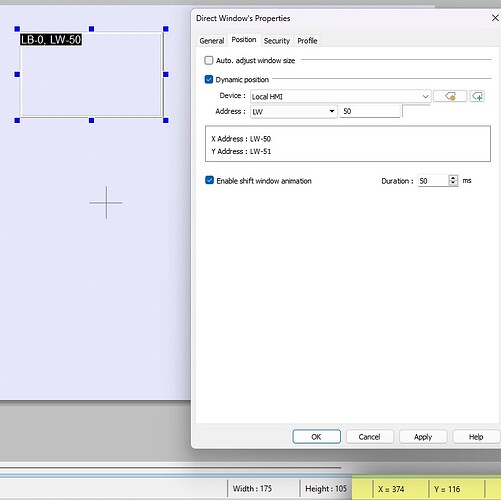Confirm with the OK button
Screen dimensions: 501x500
click(x=316, y=437)
